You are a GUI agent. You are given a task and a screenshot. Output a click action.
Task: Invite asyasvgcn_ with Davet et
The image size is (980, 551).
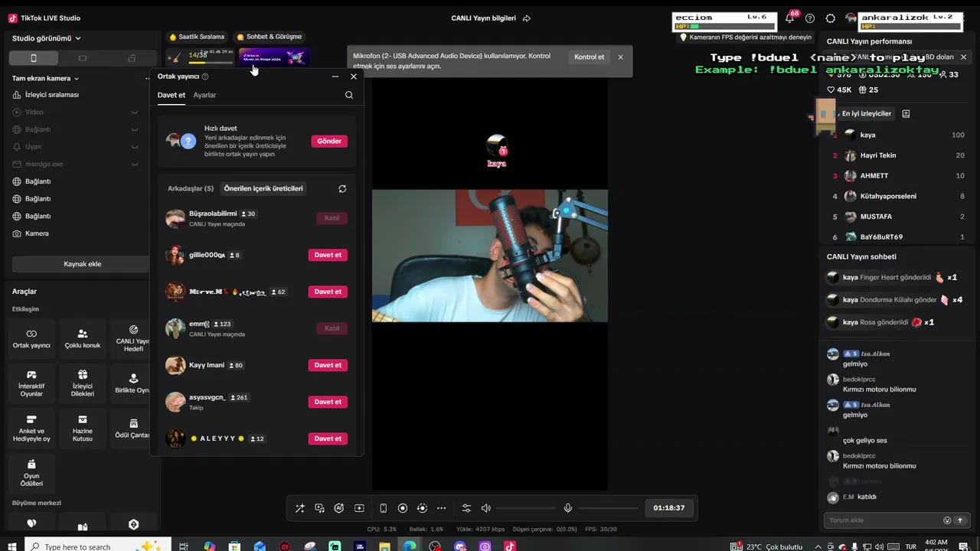328,402
